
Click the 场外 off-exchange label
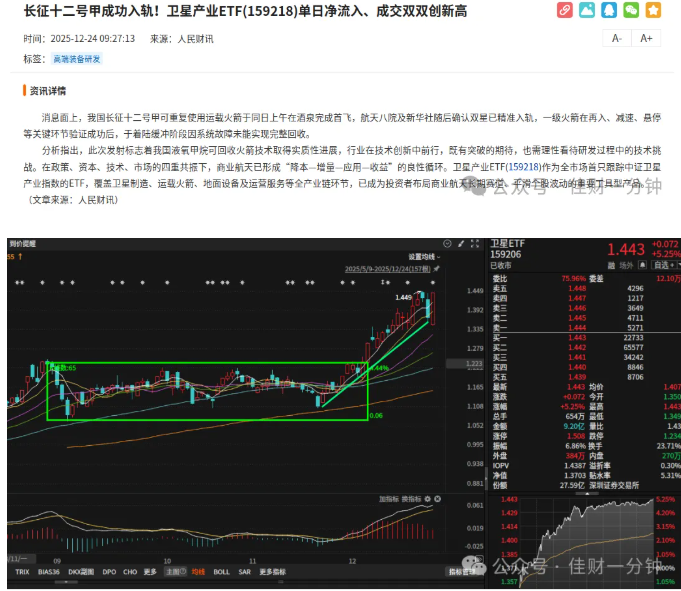tap(626, 265)
